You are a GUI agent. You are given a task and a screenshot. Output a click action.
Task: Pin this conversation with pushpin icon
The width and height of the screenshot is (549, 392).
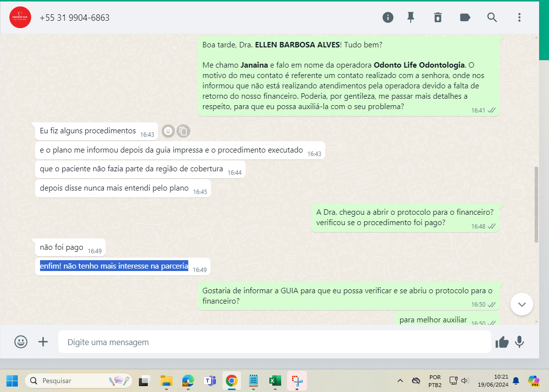[411, 17]
